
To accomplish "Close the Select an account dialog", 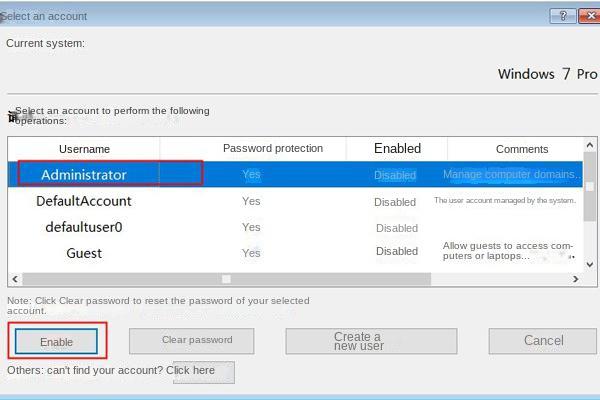I will pos(590,16).
